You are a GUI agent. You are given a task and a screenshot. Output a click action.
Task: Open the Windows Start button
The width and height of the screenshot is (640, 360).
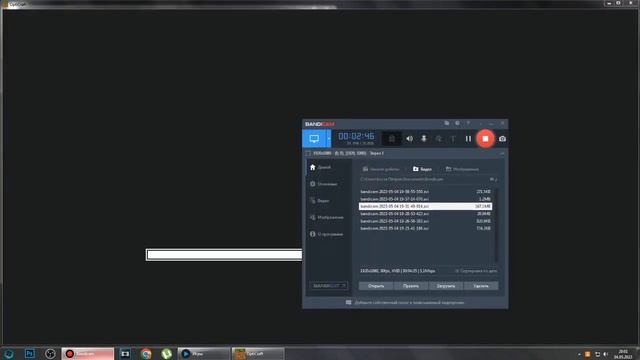9,354
